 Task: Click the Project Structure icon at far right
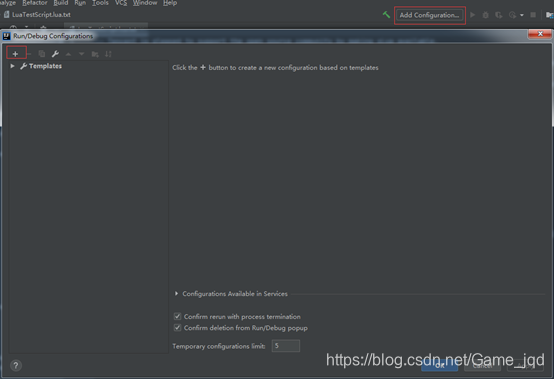coord(549,15)
